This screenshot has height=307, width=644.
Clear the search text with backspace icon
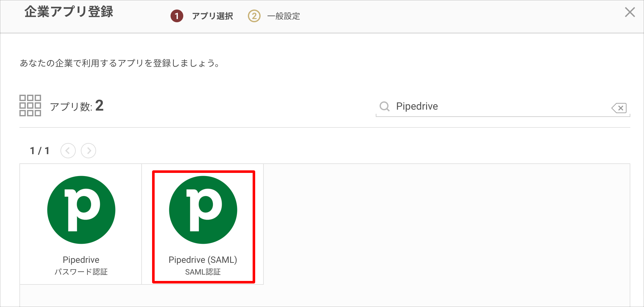tap(619, 108)
